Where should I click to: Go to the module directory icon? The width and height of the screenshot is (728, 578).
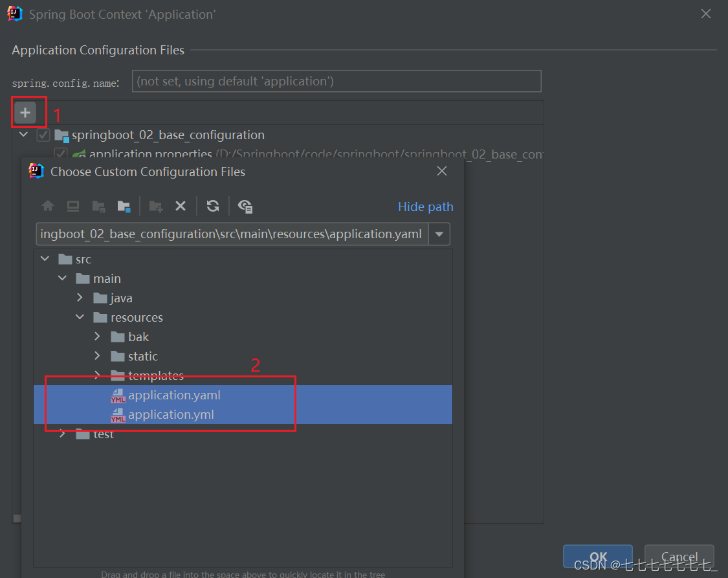[124, 206]
